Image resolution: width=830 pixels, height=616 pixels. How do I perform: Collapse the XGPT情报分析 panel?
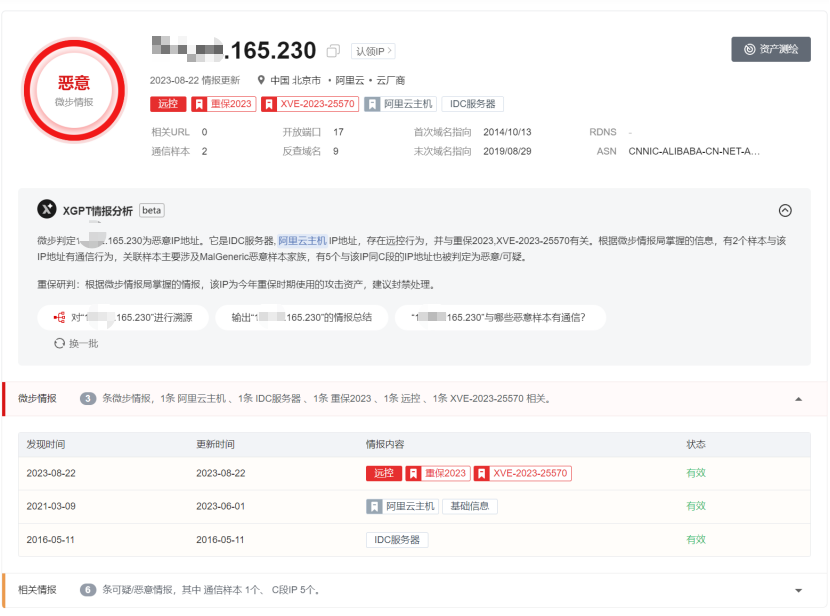pyautogui.click(x=785, y=210)
